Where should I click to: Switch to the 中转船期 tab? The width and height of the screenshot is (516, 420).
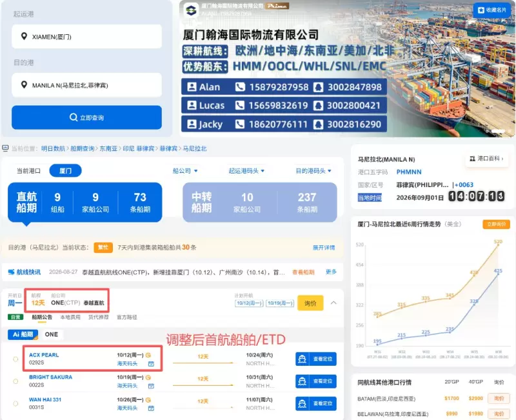coord(260,202)
